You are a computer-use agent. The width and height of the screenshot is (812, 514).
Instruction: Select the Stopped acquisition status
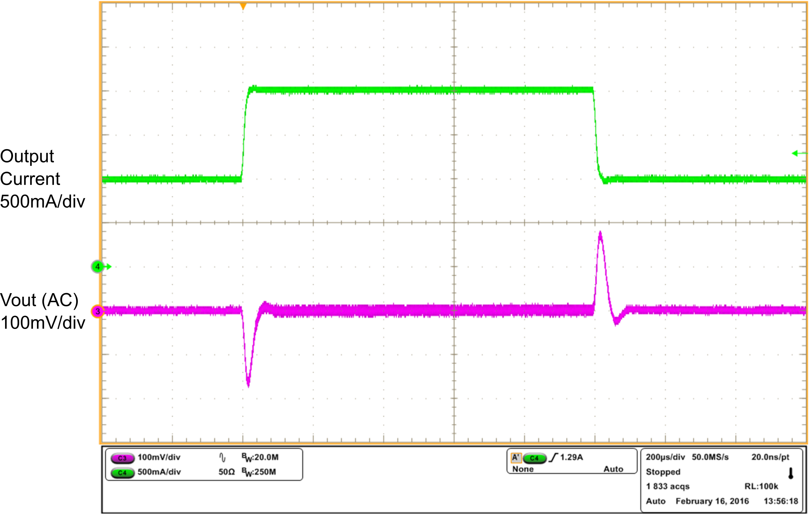[x=663, y=472]
